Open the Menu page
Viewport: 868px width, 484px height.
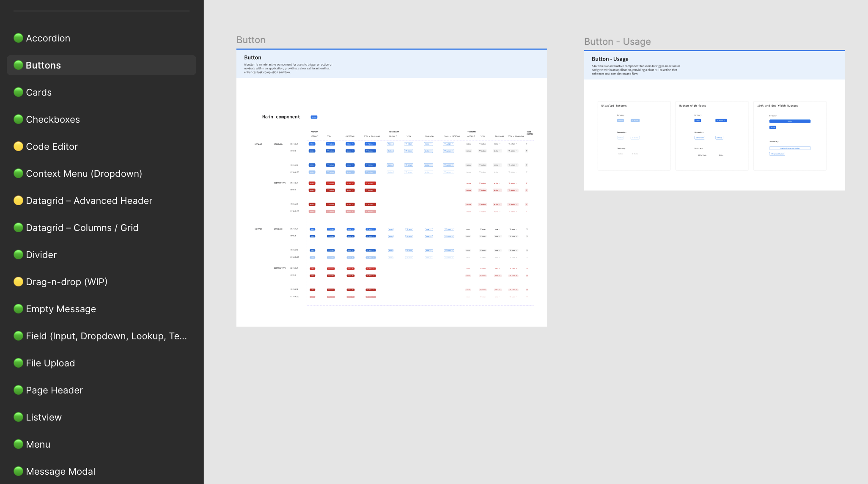[x=102, y=444]
